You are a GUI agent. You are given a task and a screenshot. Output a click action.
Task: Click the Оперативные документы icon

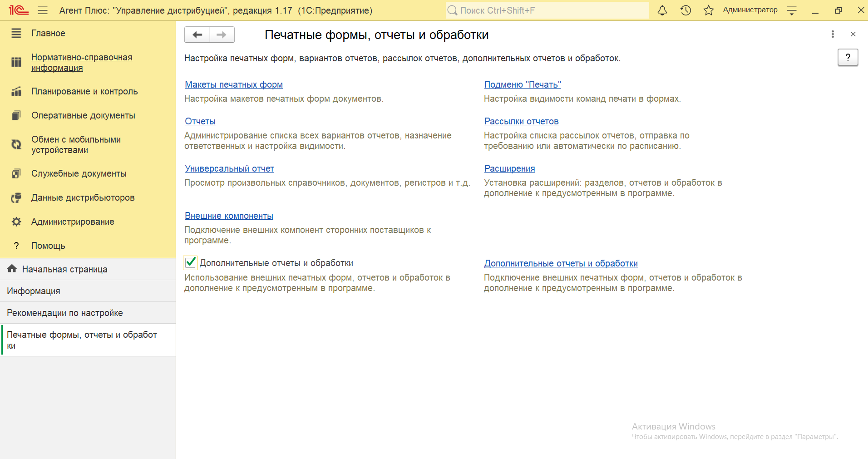click(x=16, y=115)
